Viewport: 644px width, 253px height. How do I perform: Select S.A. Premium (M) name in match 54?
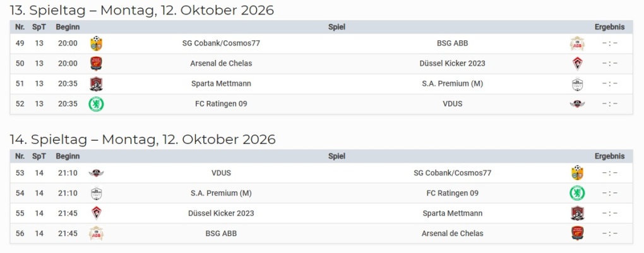click(221, 193)
